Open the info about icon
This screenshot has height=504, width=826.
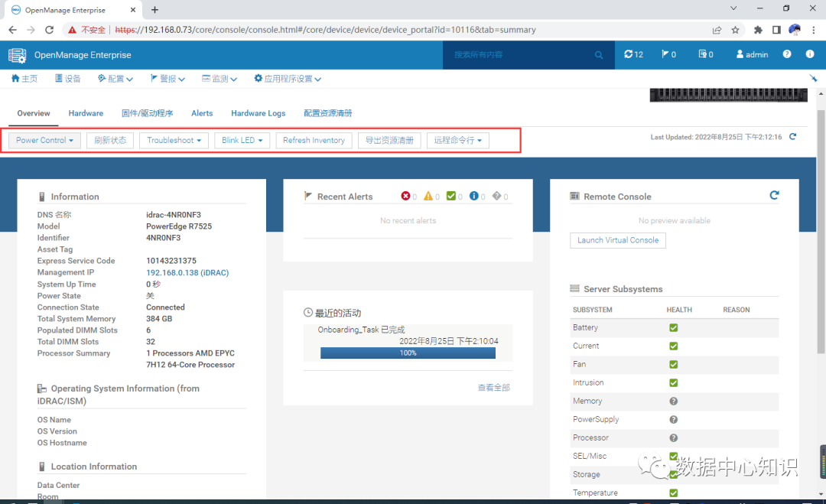(810, 54)
